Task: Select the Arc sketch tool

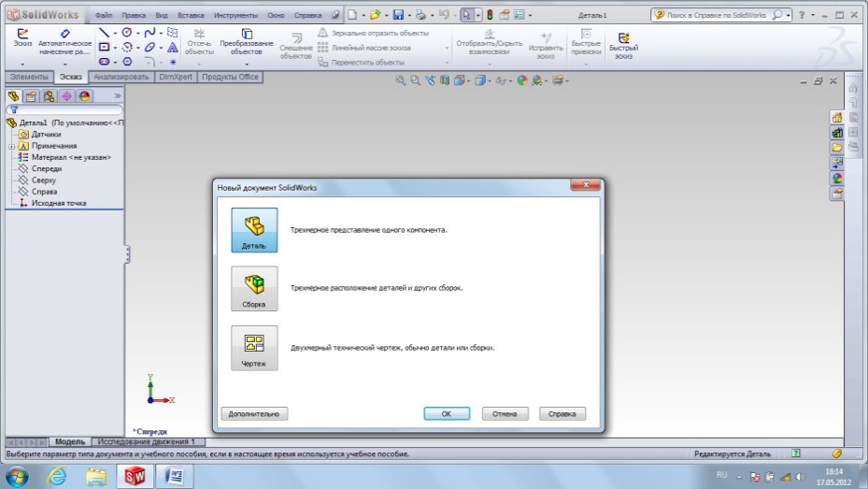Action: tap(127, 48)
